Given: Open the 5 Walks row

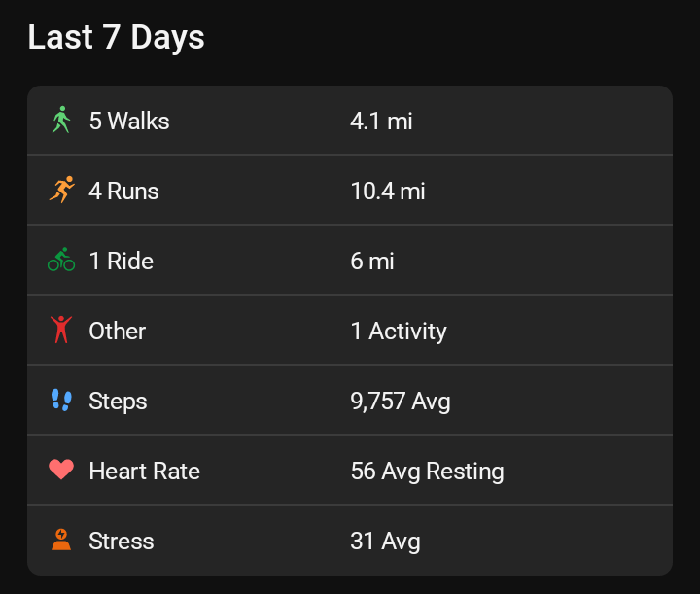Looking at the screenshot, I should point(129,121).
